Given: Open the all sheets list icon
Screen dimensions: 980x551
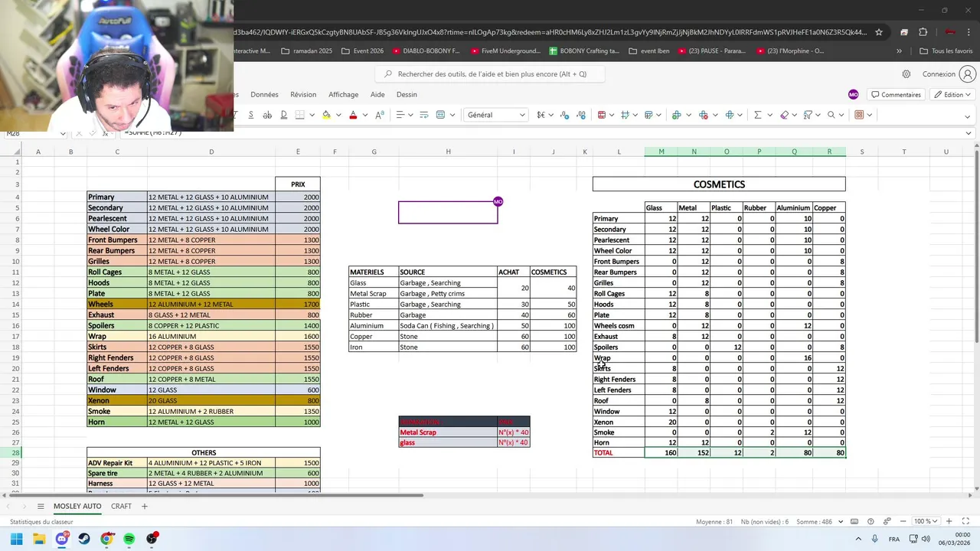Looking at the screenshot, I should (41, 506).
